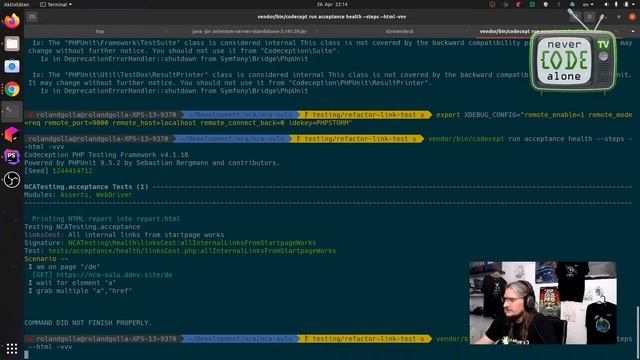Click the white shield tray icon
Image resolution: width=640 pixels, height=360 pixels.
tap(546, 4)
